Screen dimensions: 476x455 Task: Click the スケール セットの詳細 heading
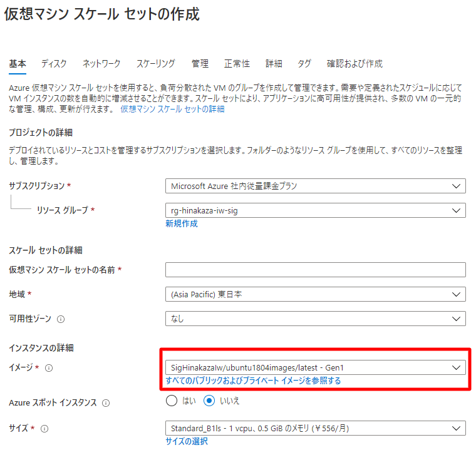46,250
